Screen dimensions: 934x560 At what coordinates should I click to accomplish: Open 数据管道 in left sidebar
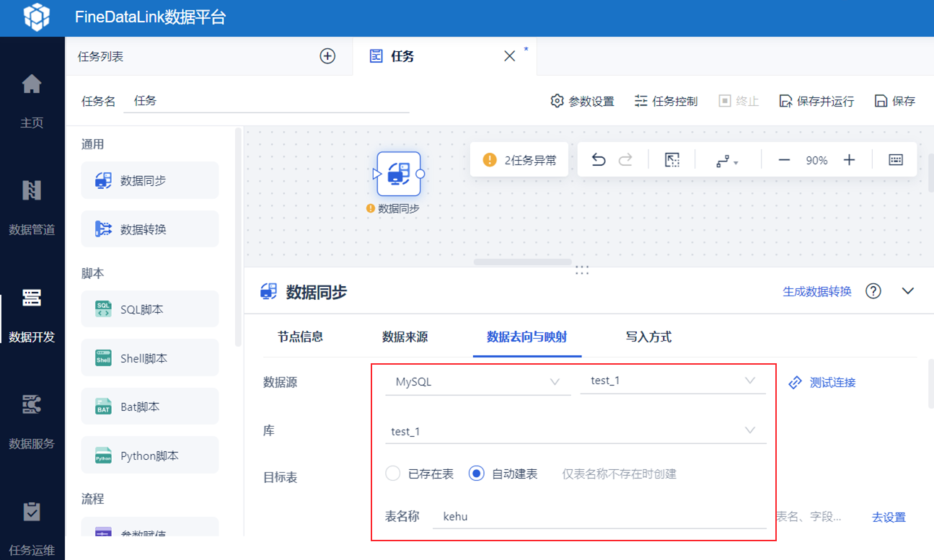pyautogui.click(x=32, y=208)
